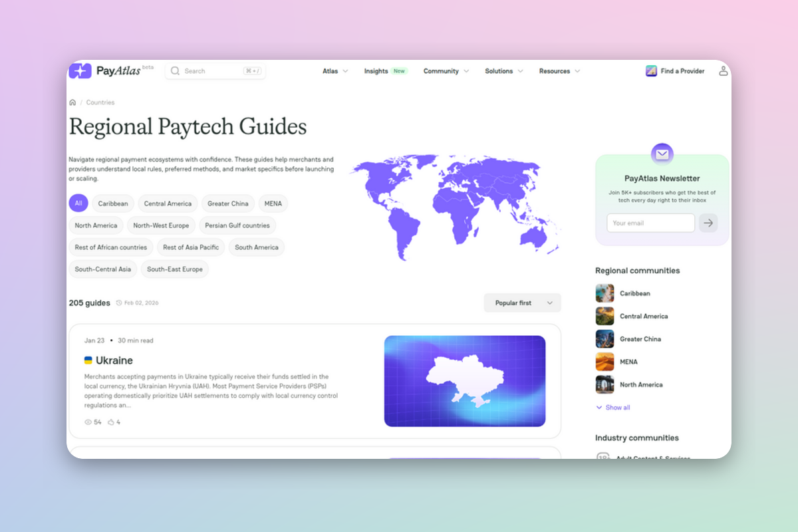This screenshot has width=798, height=532.
Task: Select the MENA filter chip
Action: (x=273, y=203)
